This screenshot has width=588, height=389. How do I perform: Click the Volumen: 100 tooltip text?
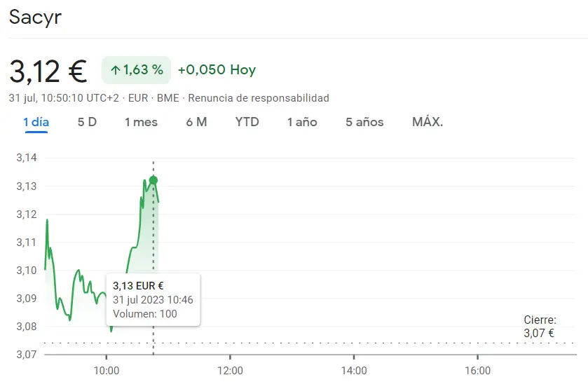tap(145, 313)
